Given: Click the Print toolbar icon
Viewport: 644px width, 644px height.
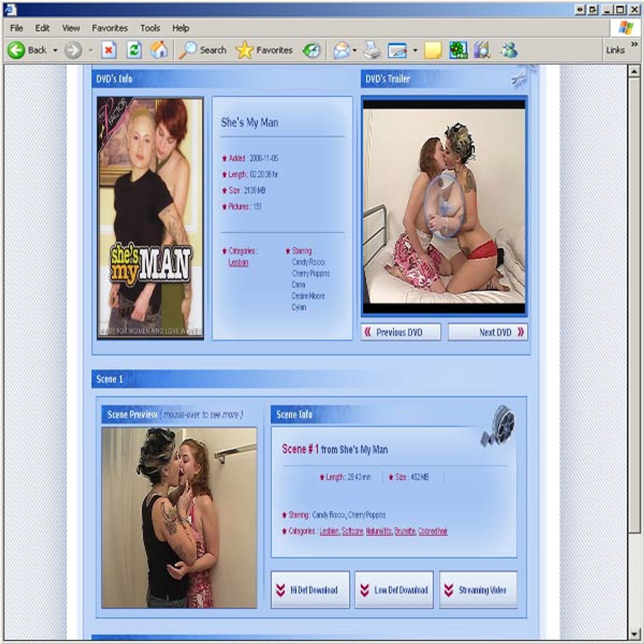Looking at the screenshot, I should tap(371, 50).
